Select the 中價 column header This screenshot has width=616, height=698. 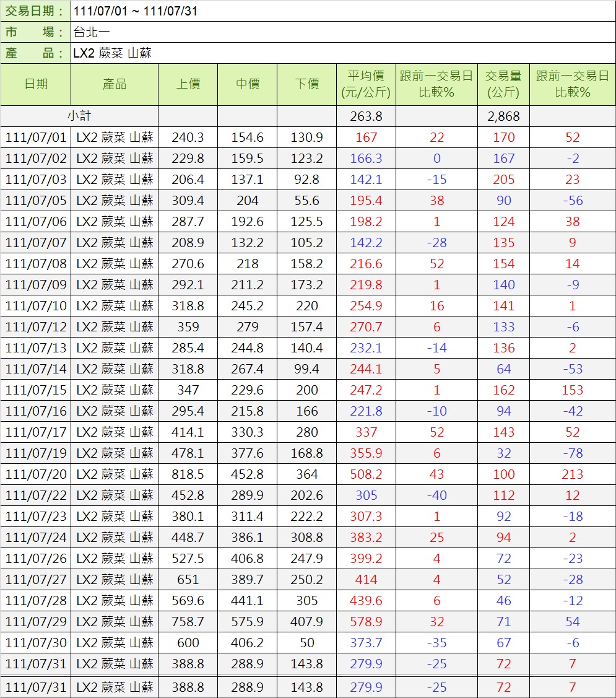[x=247, y=84]
